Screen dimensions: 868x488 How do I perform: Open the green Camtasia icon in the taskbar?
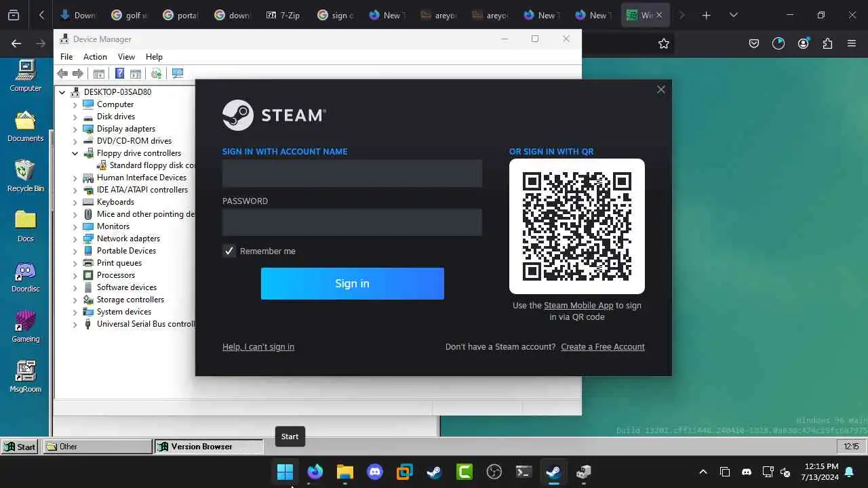tap(465, 472)
